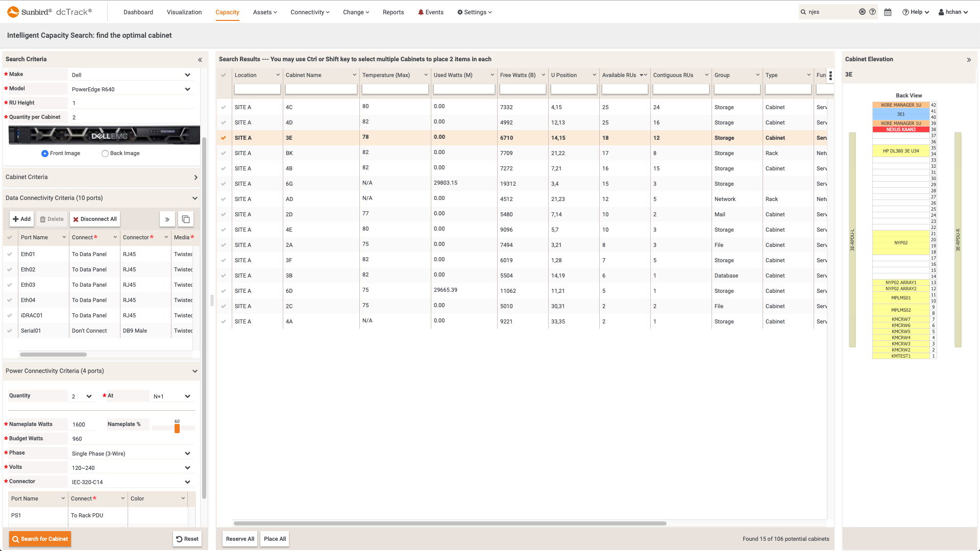
Task: Toggle the Eth01 port row checkbox
Action: (10, 254)
